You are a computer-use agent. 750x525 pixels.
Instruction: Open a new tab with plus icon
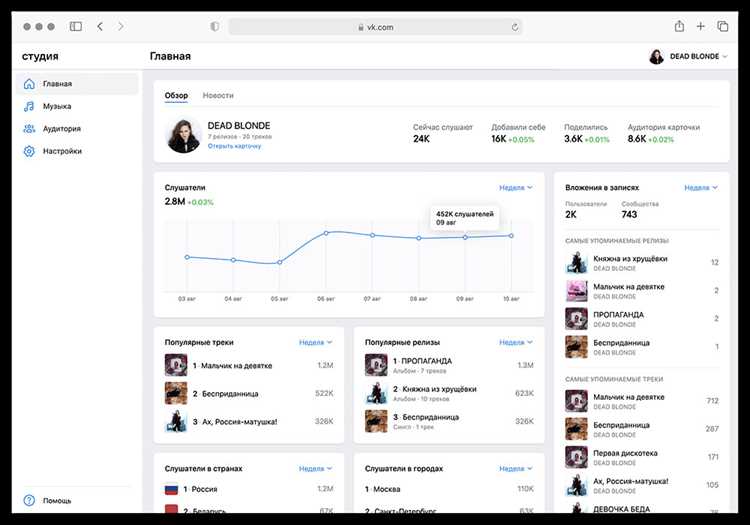click(x=701, y=26)
